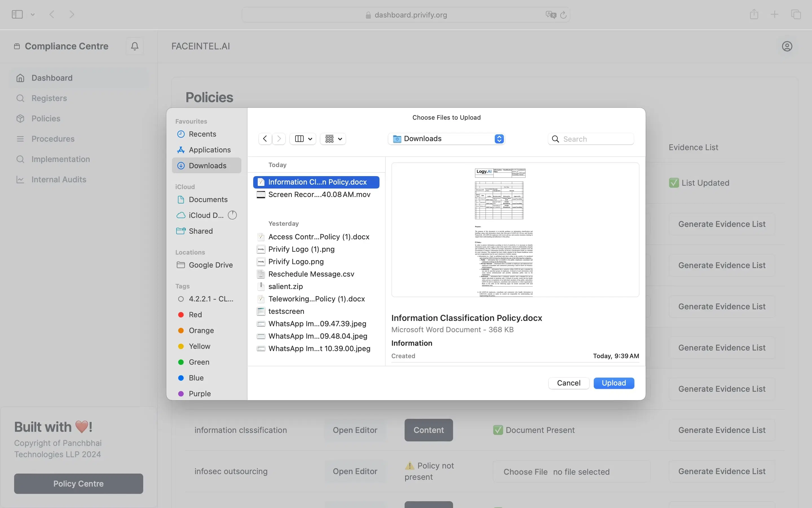Go back in Safari browser history
Screen dimensions: 812x508
click(52, 14)
